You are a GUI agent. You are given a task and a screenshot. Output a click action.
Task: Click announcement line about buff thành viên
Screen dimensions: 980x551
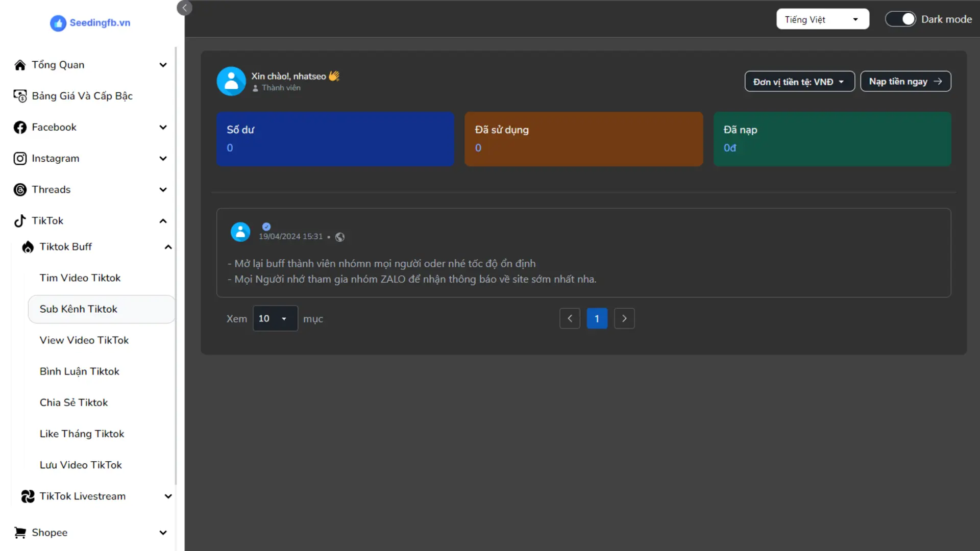(x=381, y=264)
